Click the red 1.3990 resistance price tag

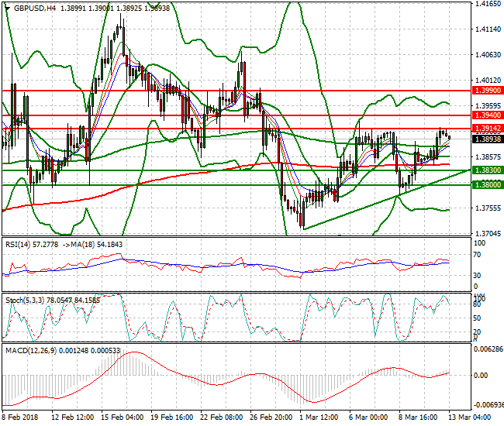487,91
